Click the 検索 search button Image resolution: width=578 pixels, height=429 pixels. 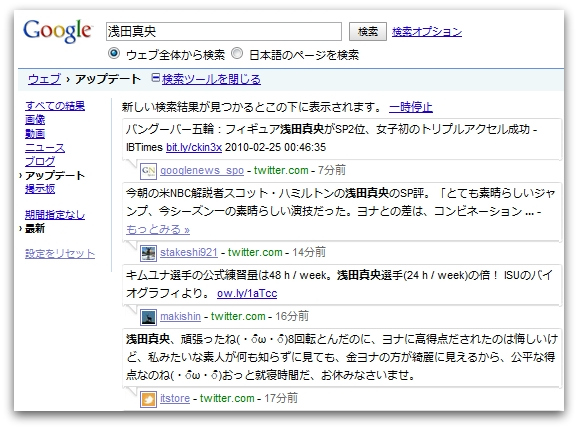[368, 31]
